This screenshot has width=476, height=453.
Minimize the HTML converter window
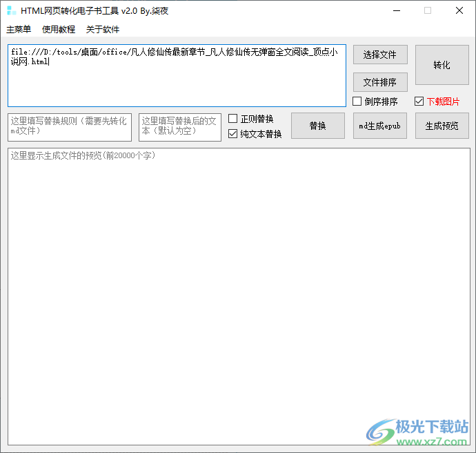397,10
